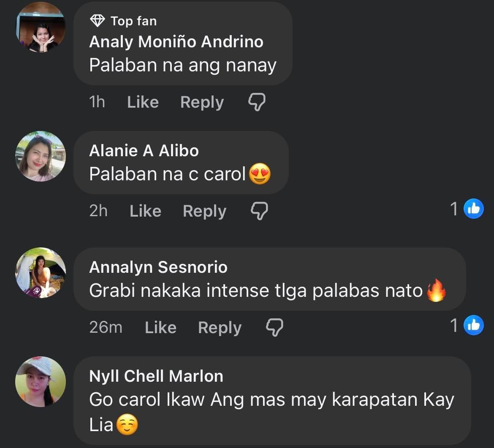The image size is (494, 448).
Task: Open Annalyn Sesnorio's profile picture
Action: tap(41, 273)
